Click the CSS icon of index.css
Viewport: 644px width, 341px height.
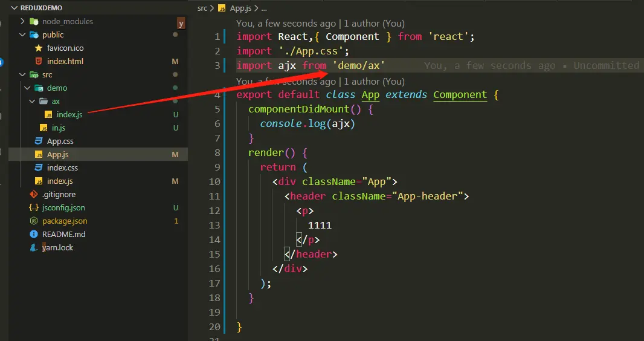(x=39, y=167)
